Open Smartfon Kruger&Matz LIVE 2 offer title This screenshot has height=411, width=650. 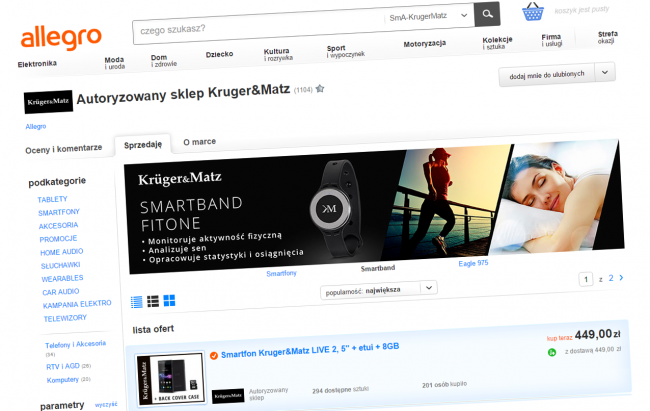click(310, 350)
